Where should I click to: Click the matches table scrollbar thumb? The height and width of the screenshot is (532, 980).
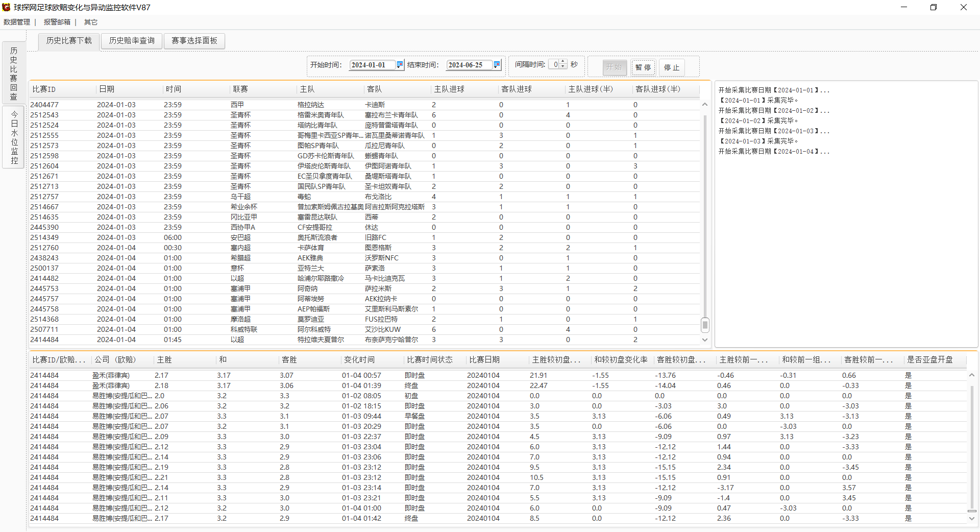[705, 324]
